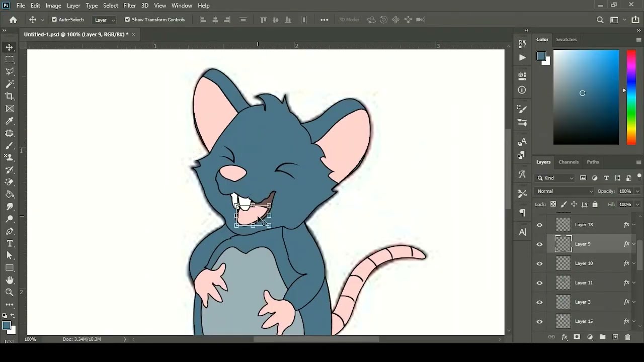Image resolution: width=644 pixels, height=362 pixels.
Task: Open the Layers panel menu icon
Action: [638, 162]
